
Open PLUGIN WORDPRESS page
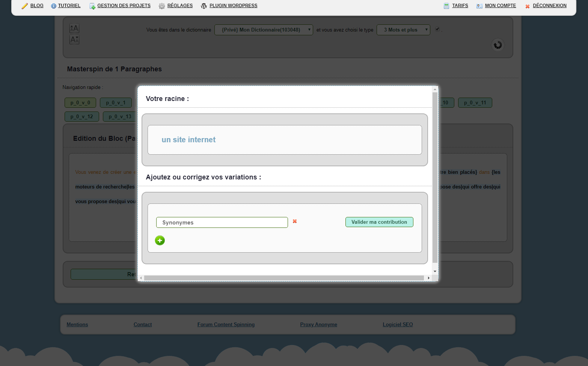tap(234, 6)
